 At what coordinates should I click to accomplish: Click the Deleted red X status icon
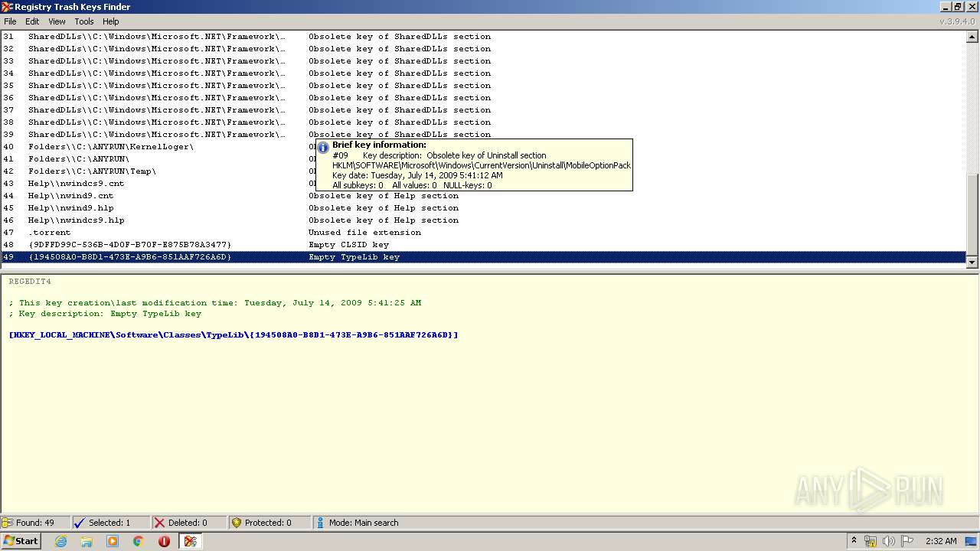click(159, 523)
